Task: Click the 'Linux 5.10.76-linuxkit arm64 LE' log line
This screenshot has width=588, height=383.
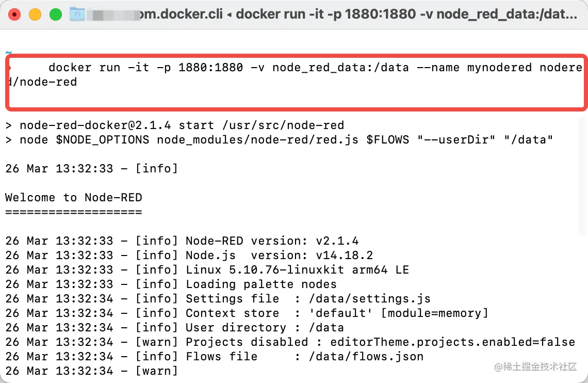Action: tap(207, 270)
